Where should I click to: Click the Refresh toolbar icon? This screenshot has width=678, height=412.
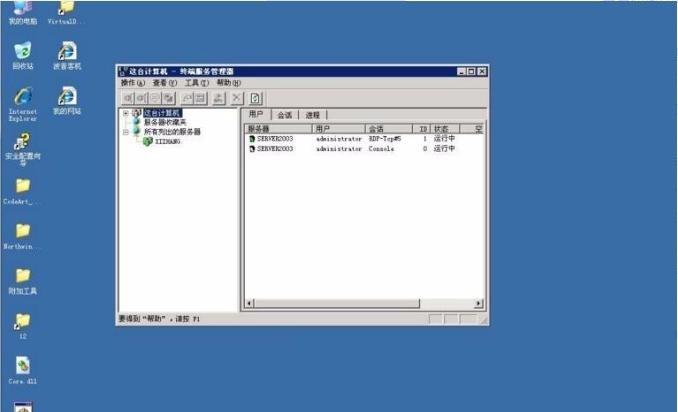click(255, 99)
